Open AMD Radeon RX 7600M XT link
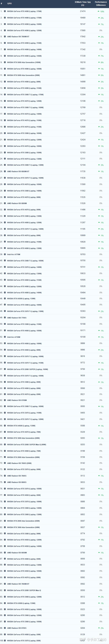Viewport: 109px width, 644px height. (x=18, y=584)
